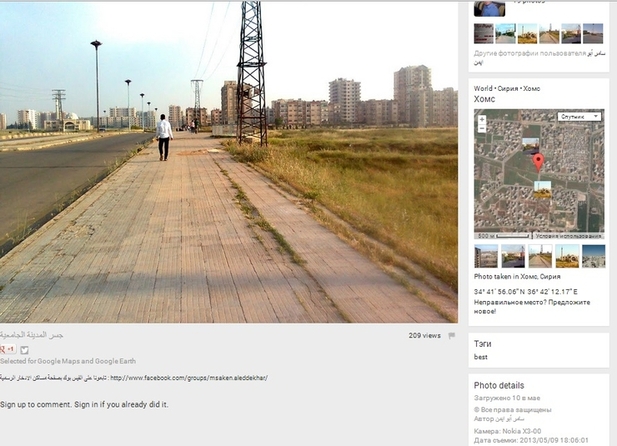Flag the photo using the flag icon
The image size is (617, 446).
pos(452,336)
